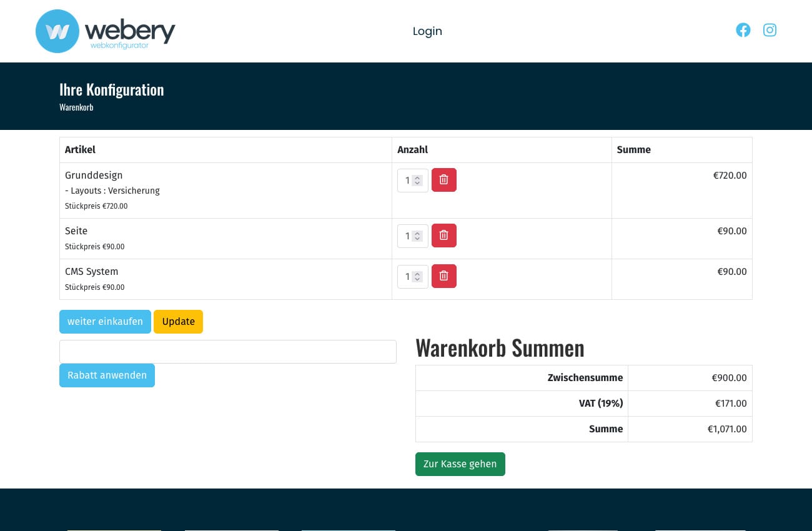Screen dimensions: 812x531
Task: Click the Warenkorb Summen heading
Action: pyautogui.click(x=500, y=348)
